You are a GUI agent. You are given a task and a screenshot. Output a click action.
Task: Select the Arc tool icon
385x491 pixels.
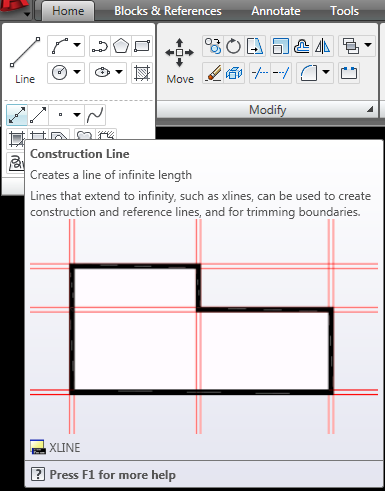pos(60,46)
